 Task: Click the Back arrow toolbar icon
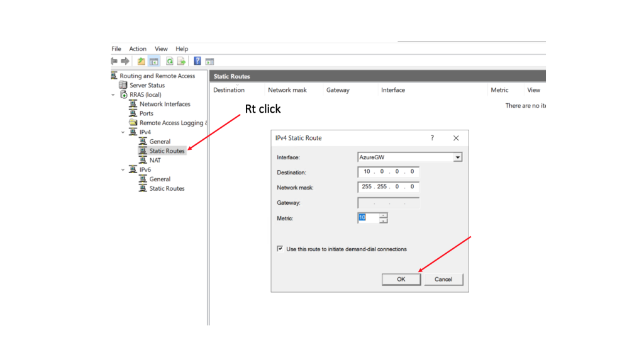(x=114, y=61)
